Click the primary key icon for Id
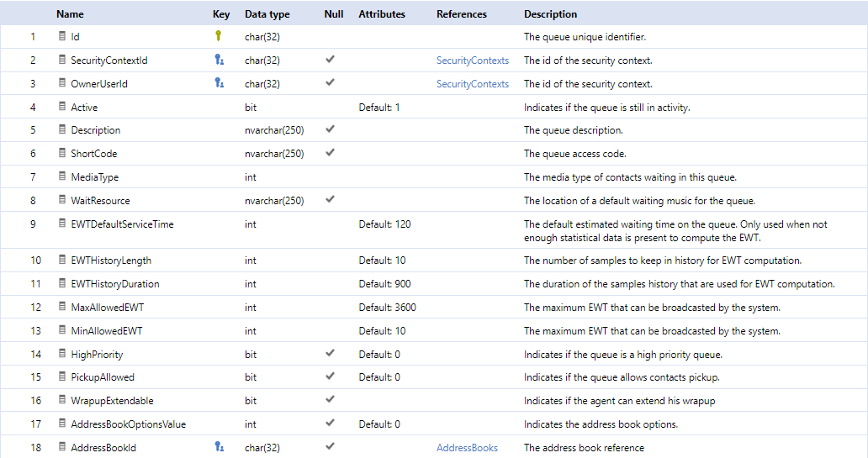This screenshot has width=868, height=458. point(218,36)
